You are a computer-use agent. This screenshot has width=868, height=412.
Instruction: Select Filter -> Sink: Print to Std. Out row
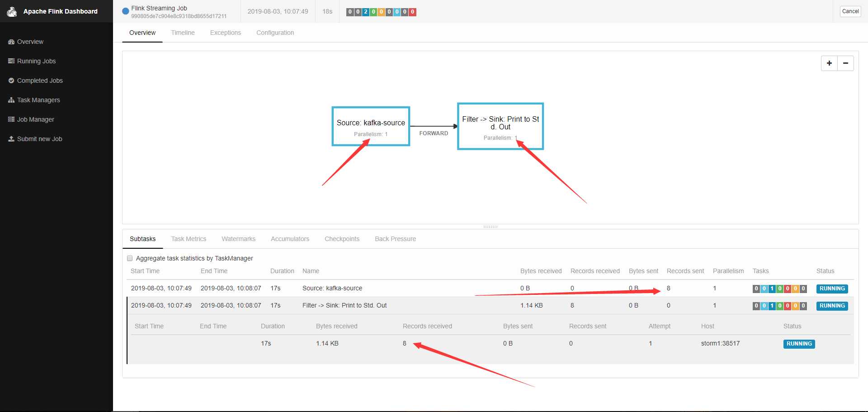(x=344, y=305)
